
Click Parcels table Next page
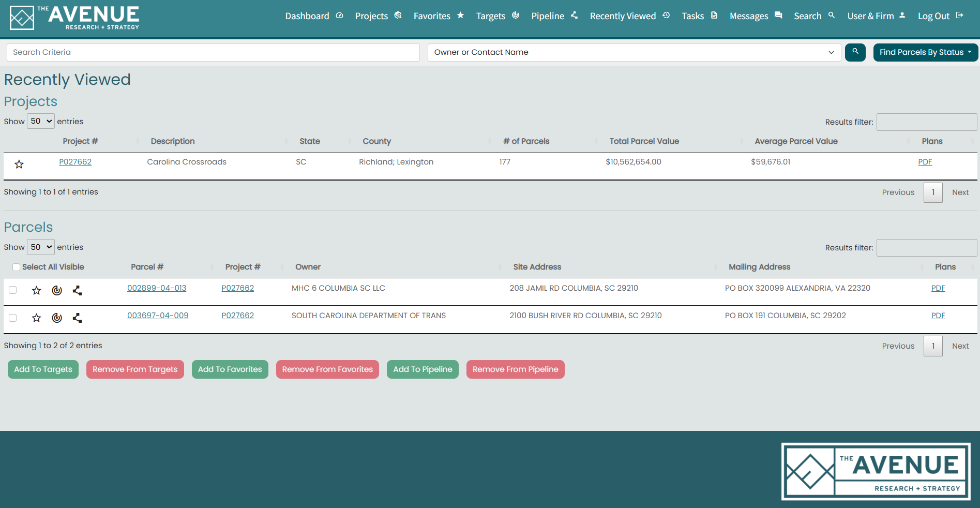coord(960,346)
